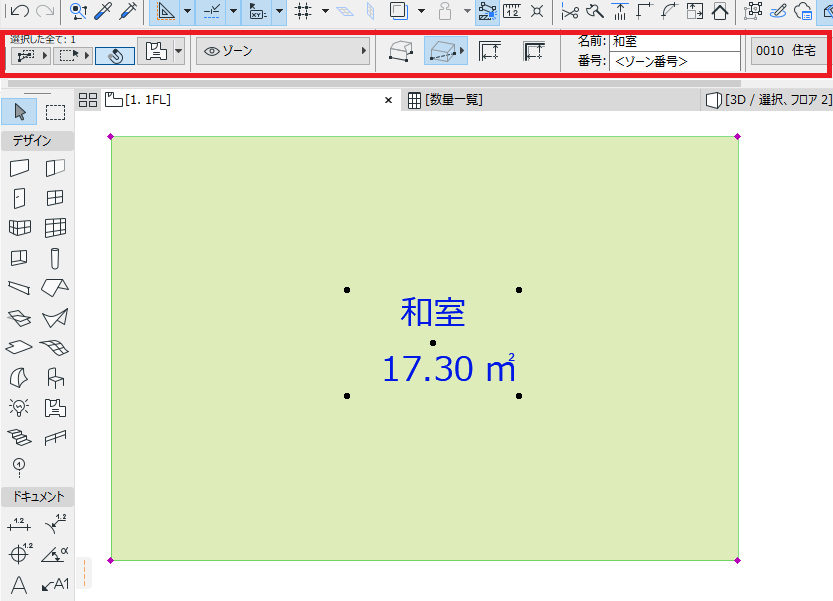Select the Zone tool in toolbox
Image resolution: width=833 pixels, height=601 pixels.
[55, 408]
